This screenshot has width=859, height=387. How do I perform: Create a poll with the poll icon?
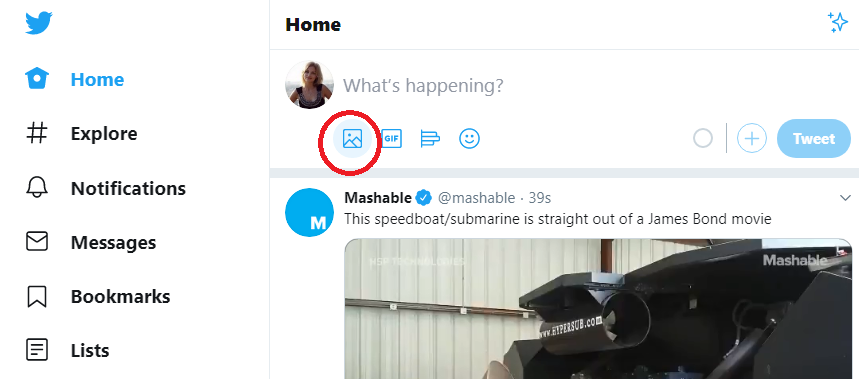tap(430, 139)
